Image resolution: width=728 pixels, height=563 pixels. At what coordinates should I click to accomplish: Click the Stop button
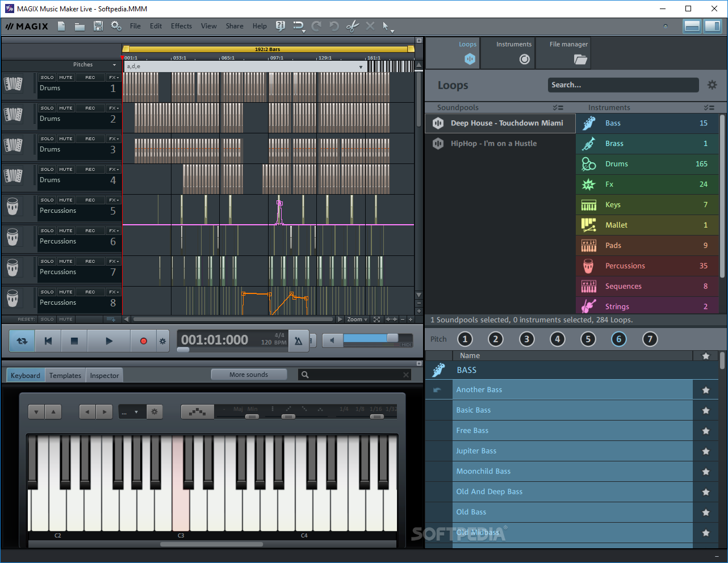[x=74, y=341]
